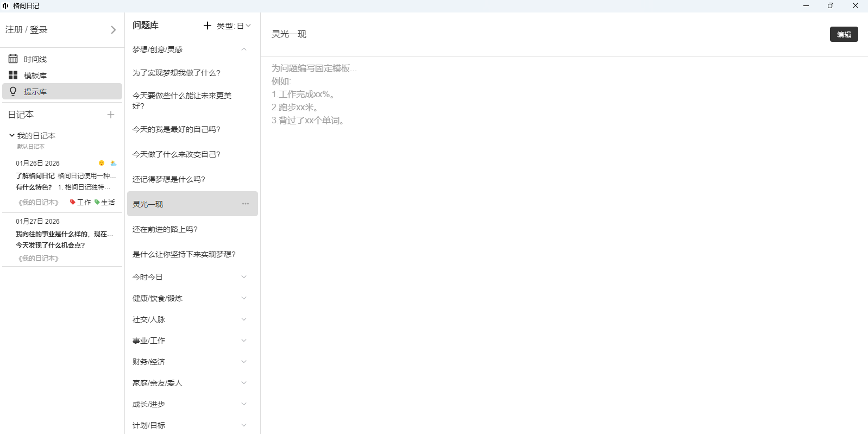The width and height of the screenshot is (868, 434).
Task: Open 注册 / 登录 account page
Action: [61, 30]
